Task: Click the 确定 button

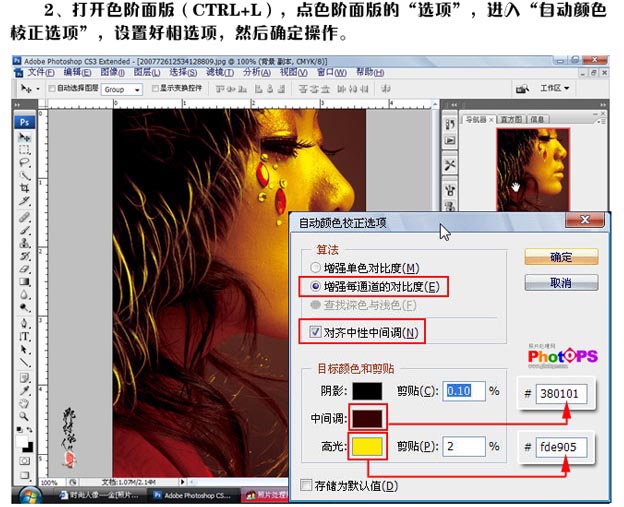Action: click(561, 257)
